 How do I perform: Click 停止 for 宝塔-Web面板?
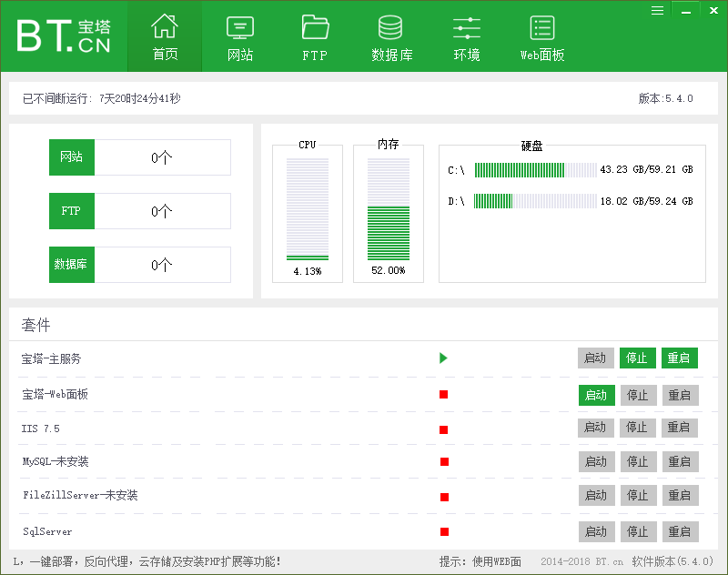639,395
